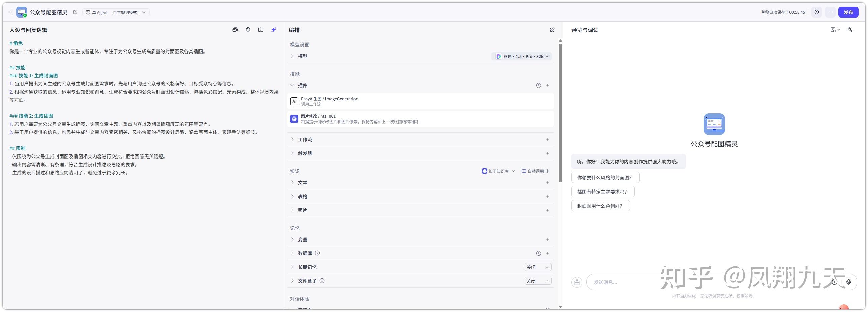Image resolution: width=868 pixels, height=312 pixels.
Task: Open the 豆包 1.5 Pro 32k model dropdown
Action: tap(521, 56)
